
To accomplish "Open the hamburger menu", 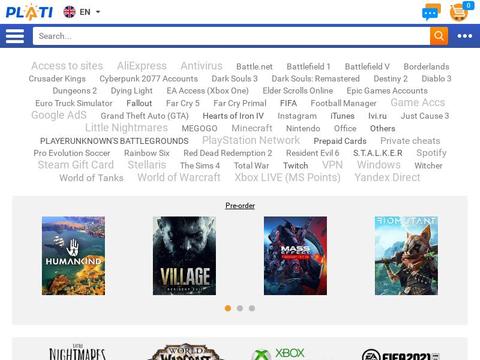I will pyautogui.click(x=15, y=36).
